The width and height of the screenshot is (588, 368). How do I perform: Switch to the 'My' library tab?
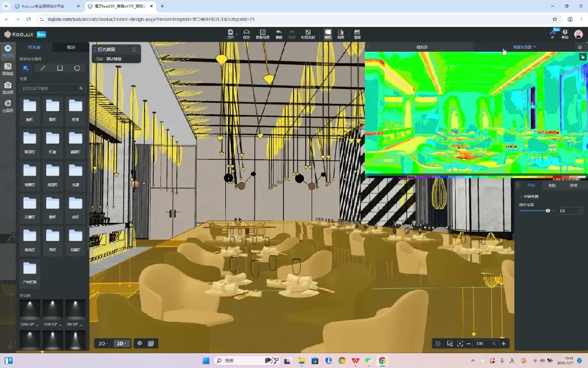tap(71, 47)
